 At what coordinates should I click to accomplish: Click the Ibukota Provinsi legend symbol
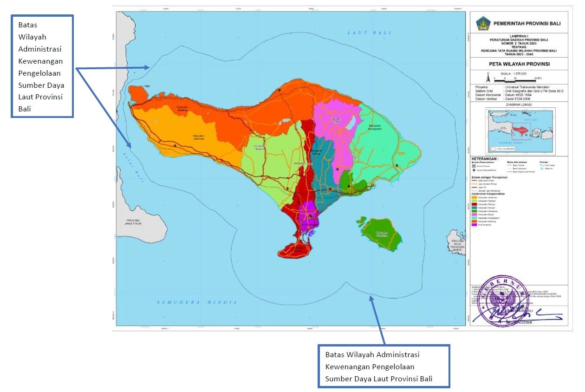pos(473,165)
